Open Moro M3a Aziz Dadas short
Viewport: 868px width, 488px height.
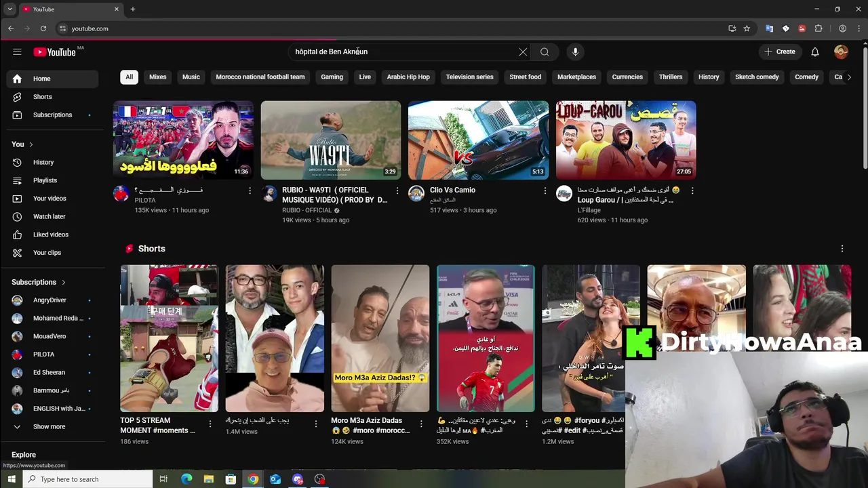point(380,338)
